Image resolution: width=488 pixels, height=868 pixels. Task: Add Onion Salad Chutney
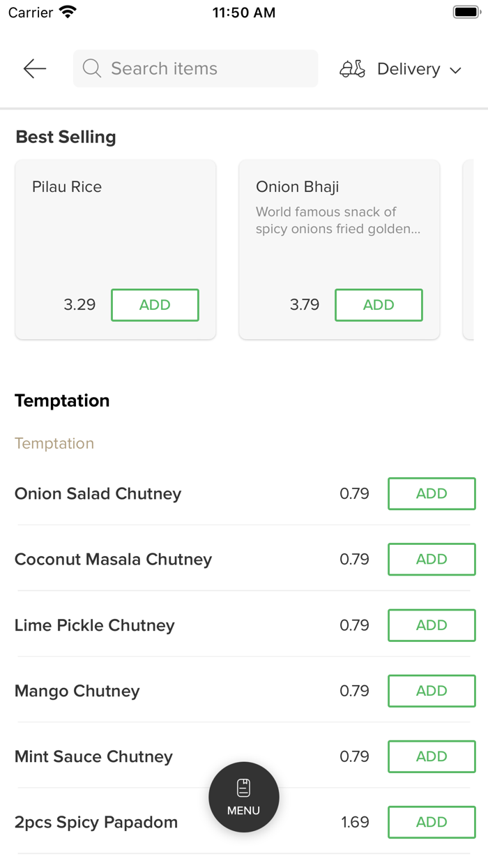pyautogui.click(x=432, y=494)
